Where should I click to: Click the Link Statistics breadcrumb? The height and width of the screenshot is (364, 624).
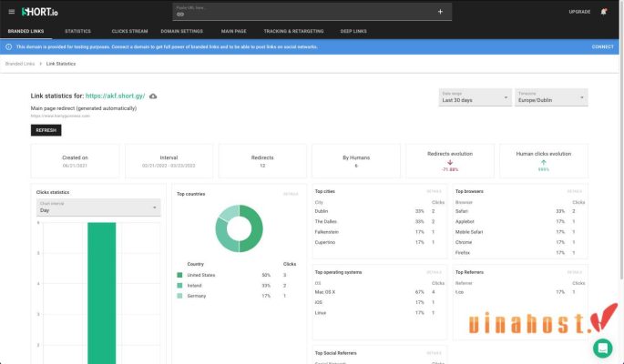tap(61, 64)
